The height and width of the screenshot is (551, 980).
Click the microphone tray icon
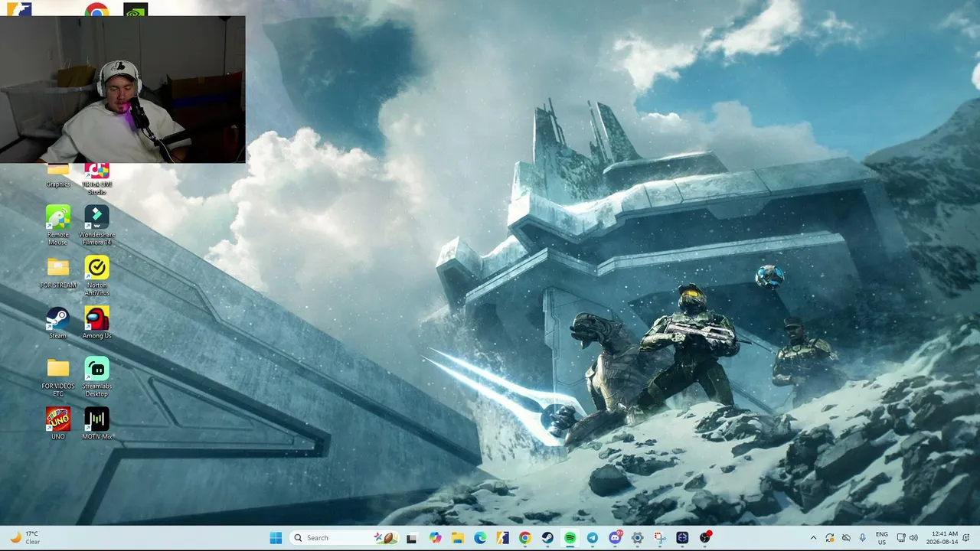(x=862, y=538)
